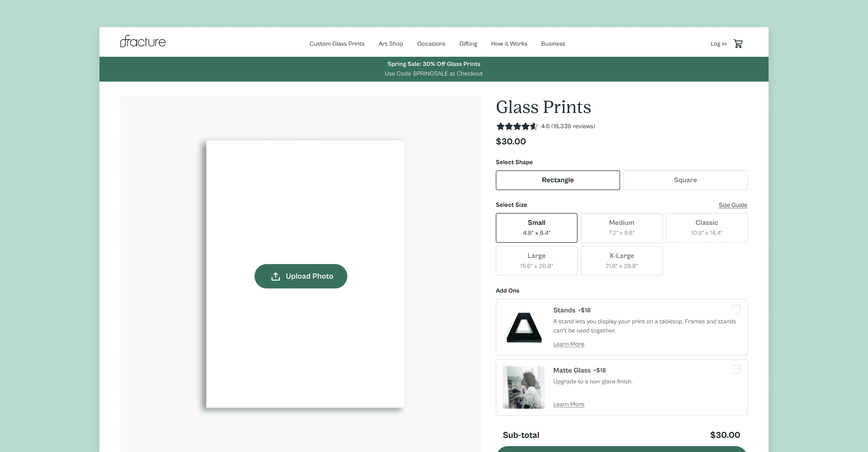
Task: Choose the Rectangle shape option
Action: (557, 180)
